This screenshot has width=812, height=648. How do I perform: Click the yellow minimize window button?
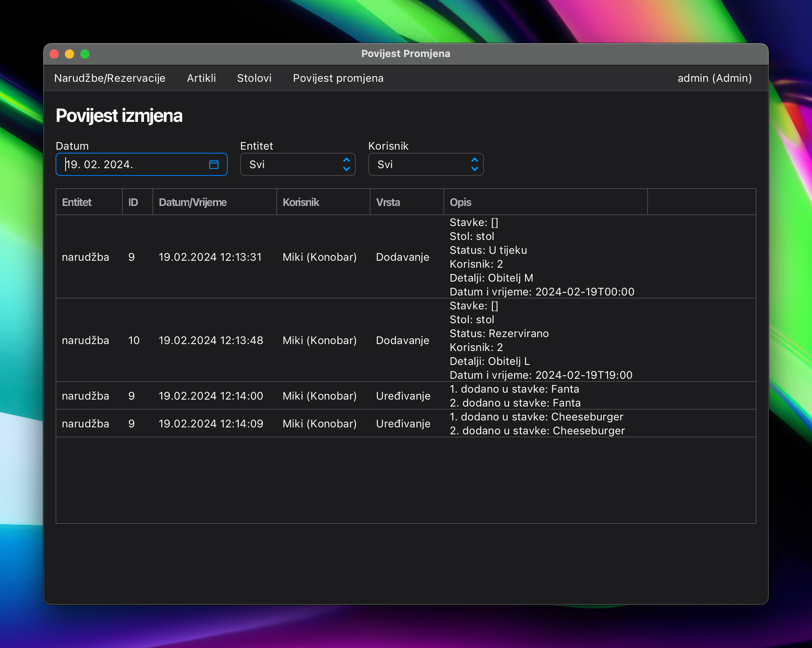click(69, 54)
